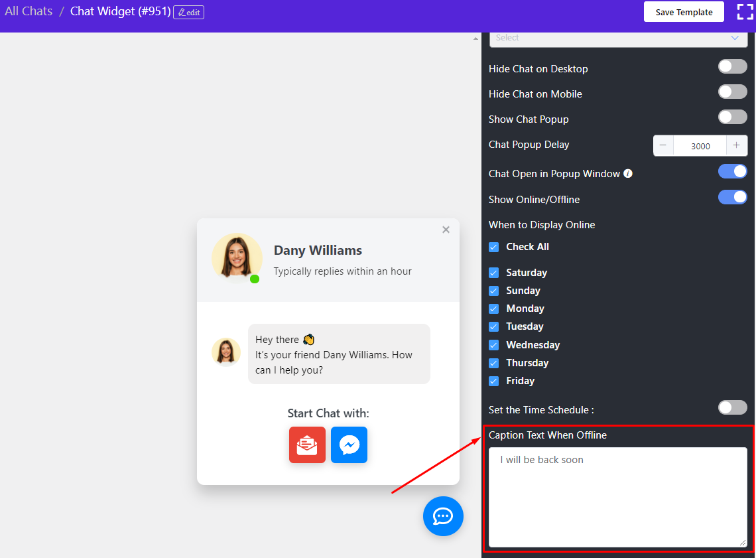Increase Chat Popup Delay with plus button
Image resolution: width=756 pixels, height=558 pixels.
click(736, 146)
